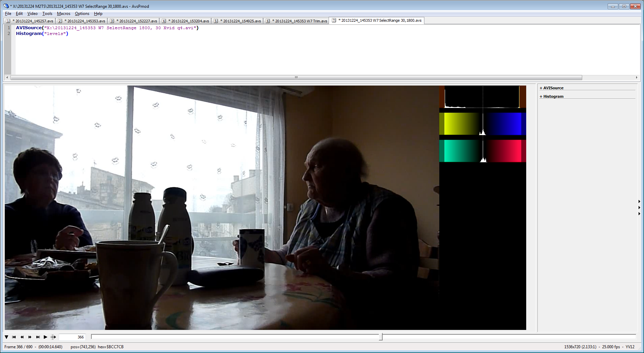This screenshot has width=644, height=353.
Task: Step back one frame
Action: (22, 337)
